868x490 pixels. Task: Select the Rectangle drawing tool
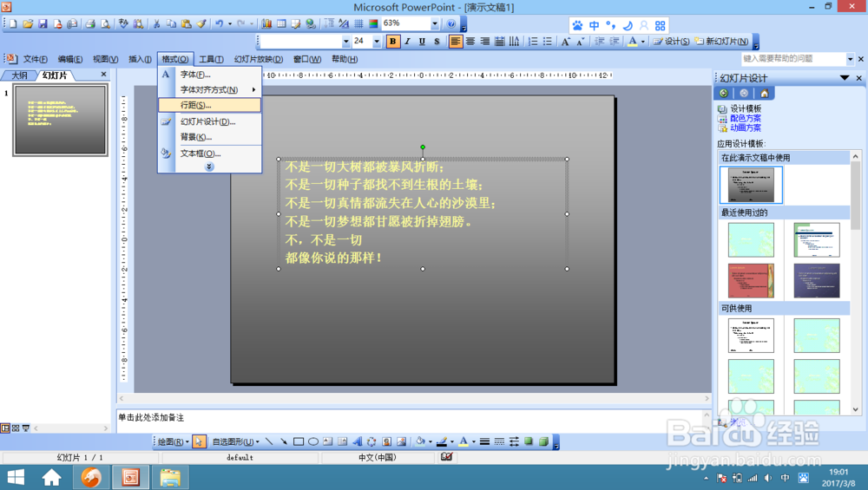(x=299, y=441)
